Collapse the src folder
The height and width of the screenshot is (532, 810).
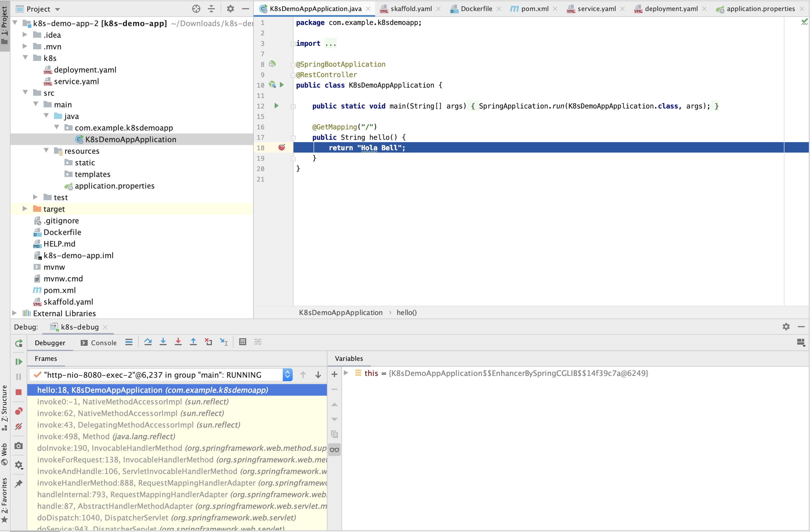[25, 93]
